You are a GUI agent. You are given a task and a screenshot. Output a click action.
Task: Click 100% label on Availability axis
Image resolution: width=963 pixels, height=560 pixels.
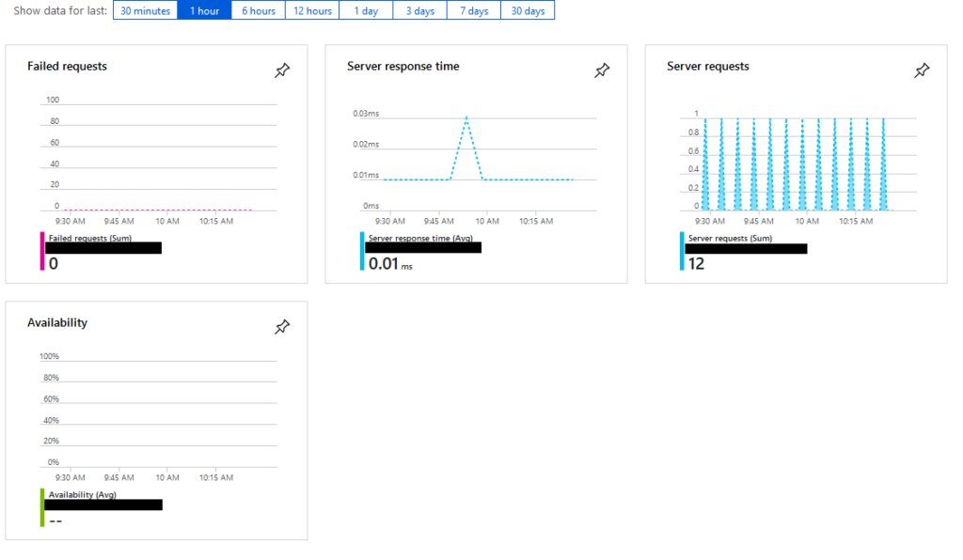[x=49, y=356]
